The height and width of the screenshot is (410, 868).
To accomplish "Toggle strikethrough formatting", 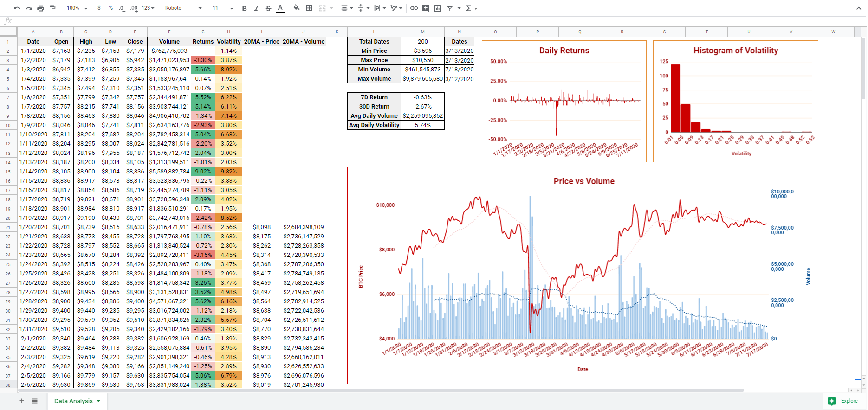I will (x=268, y=8).
